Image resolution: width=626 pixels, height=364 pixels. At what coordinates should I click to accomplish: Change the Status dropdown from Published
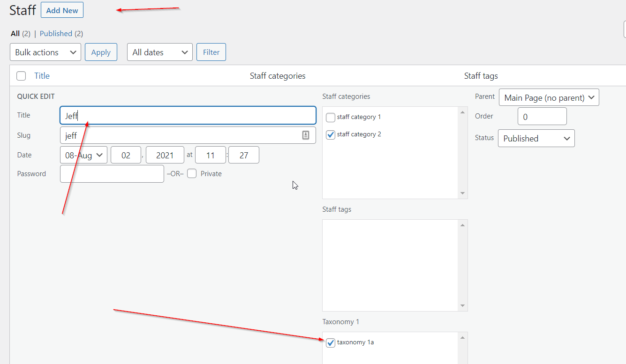536,139
